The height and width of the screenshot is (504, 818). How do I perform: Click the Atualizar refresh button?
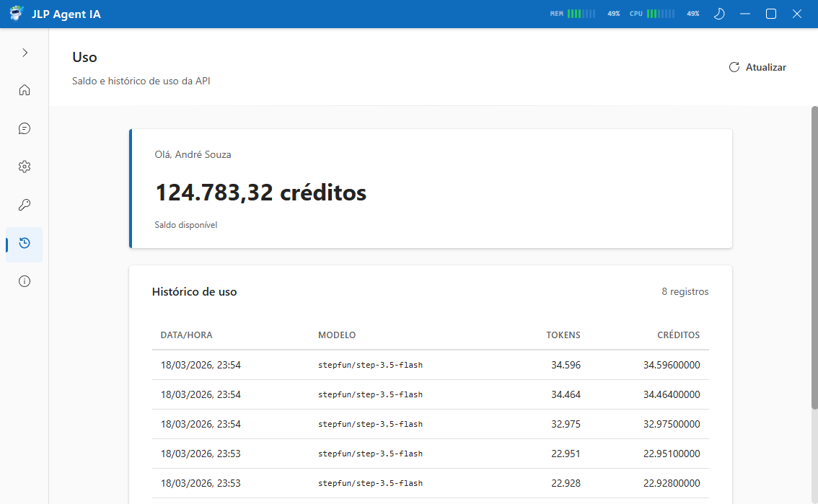[757, 67]
